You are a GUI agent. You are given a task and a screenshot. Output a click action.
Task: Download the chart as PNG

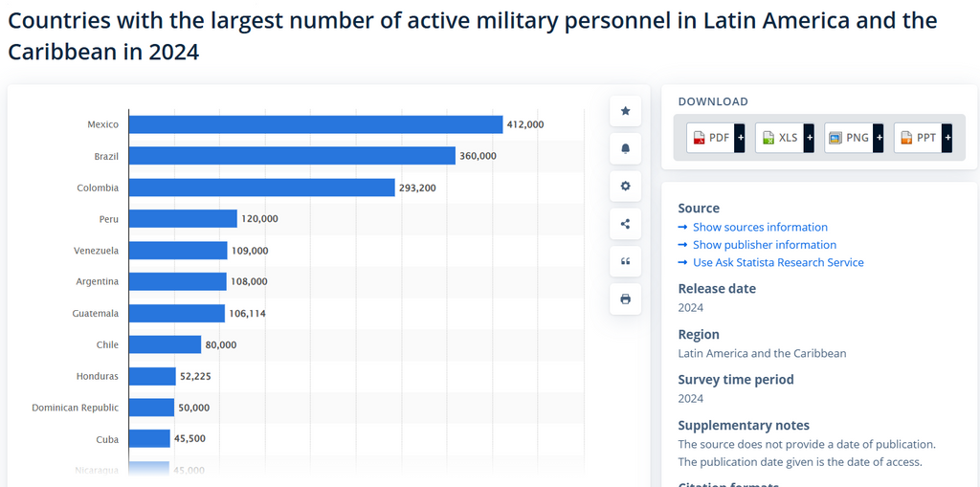(848, 138)
